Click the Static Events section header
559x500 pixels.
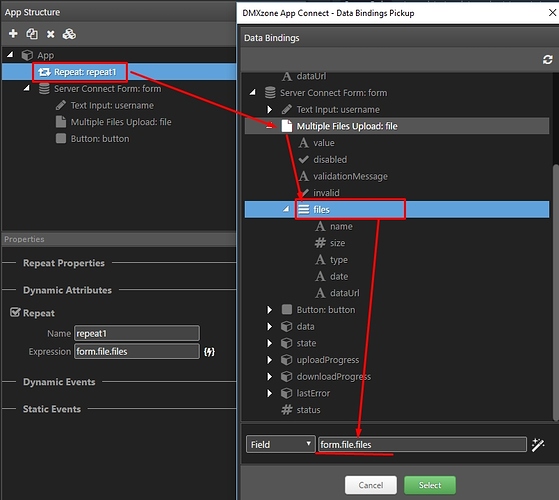pyautogui.click(x=52, y=409)
